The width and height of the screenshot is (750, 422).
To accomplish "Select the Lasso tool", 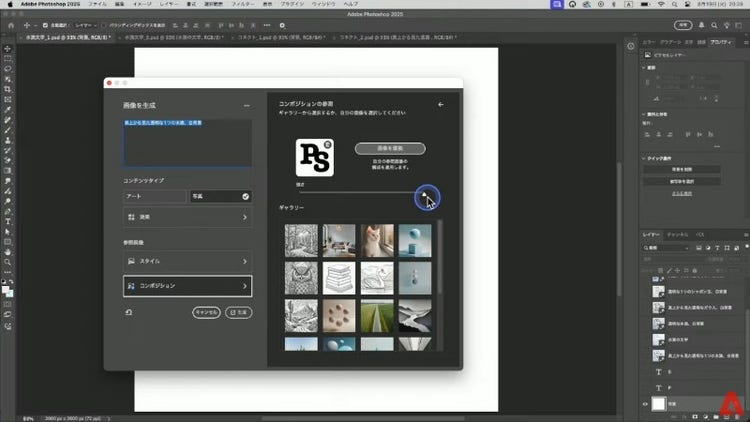I will pyautogui.click(x=7, y=68).
